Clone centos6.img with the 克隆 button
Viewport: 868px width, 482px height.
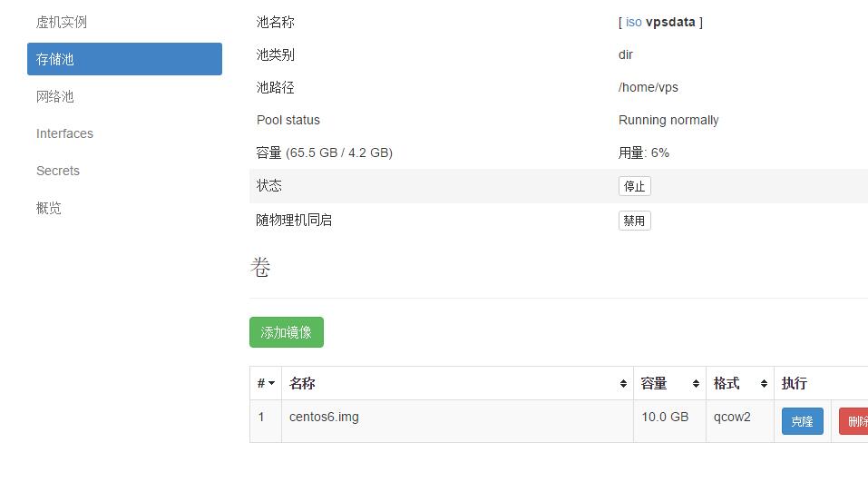click(x=802, y=421)
